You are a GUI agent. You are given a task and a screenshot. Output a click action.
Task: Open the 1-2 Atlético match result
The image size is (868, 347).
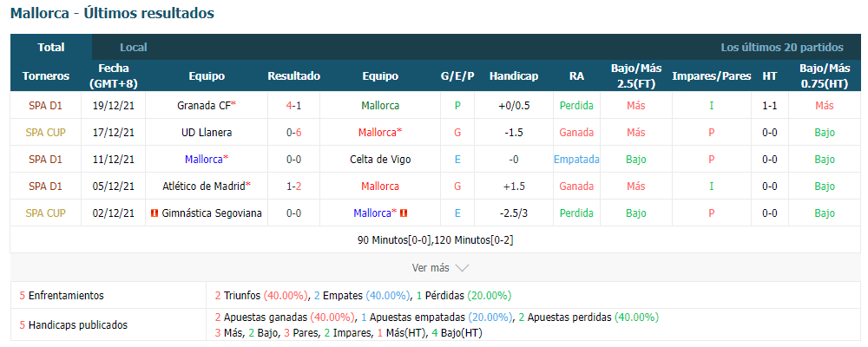point(293,187)
